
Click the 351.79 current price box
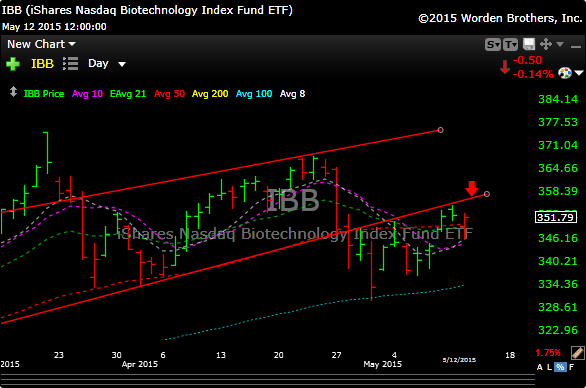click(555, 217)
